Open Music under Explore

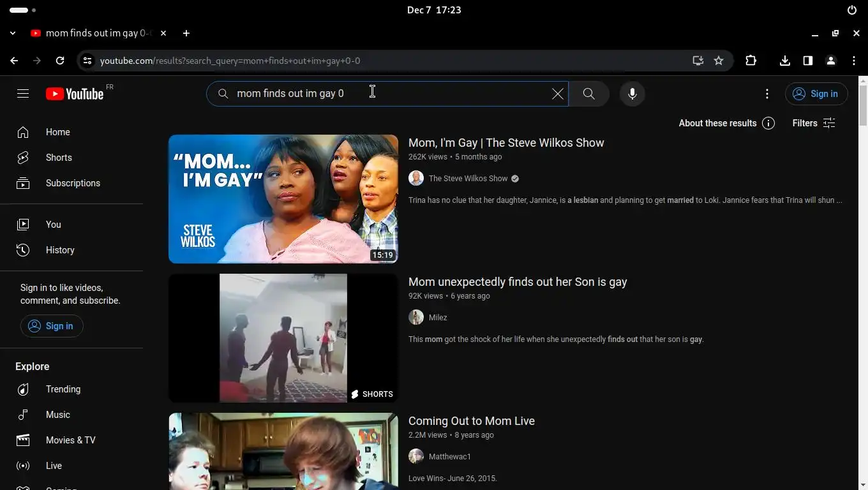point(71,415)
